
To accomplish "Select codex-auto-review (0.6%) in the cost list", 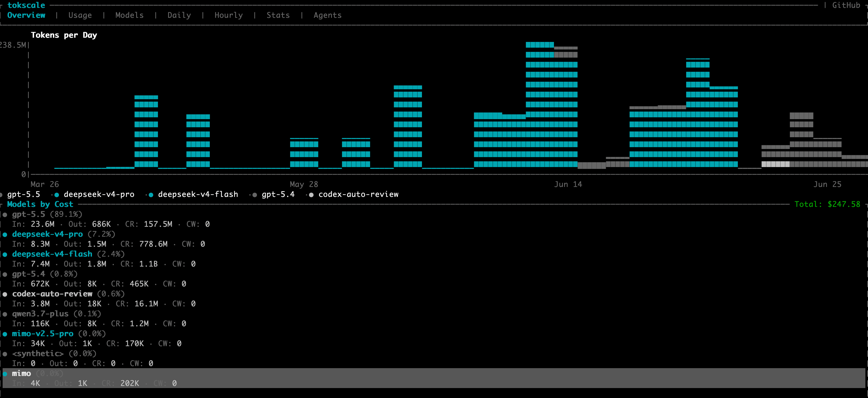I will pyautogui.click(x=68, y=294).
